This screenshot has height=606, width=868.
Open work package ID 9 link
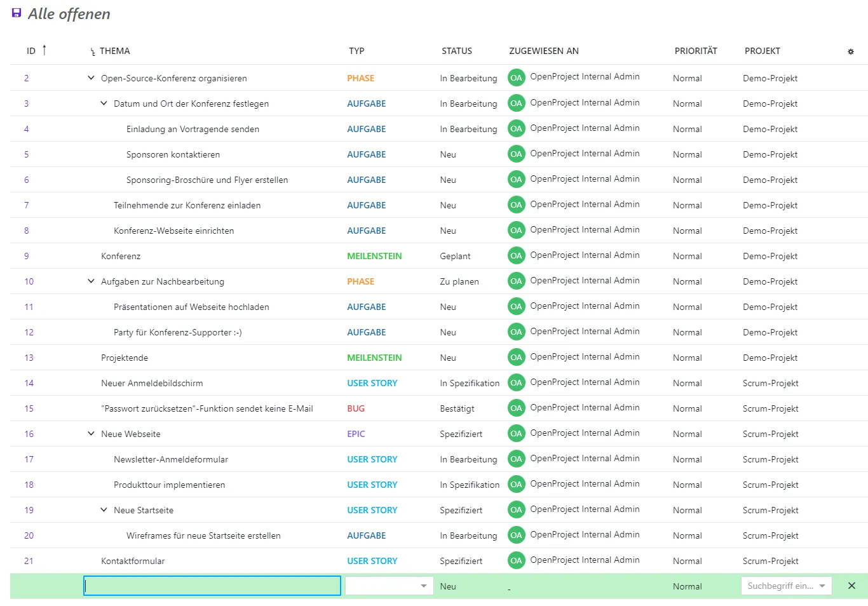[26, 256]
